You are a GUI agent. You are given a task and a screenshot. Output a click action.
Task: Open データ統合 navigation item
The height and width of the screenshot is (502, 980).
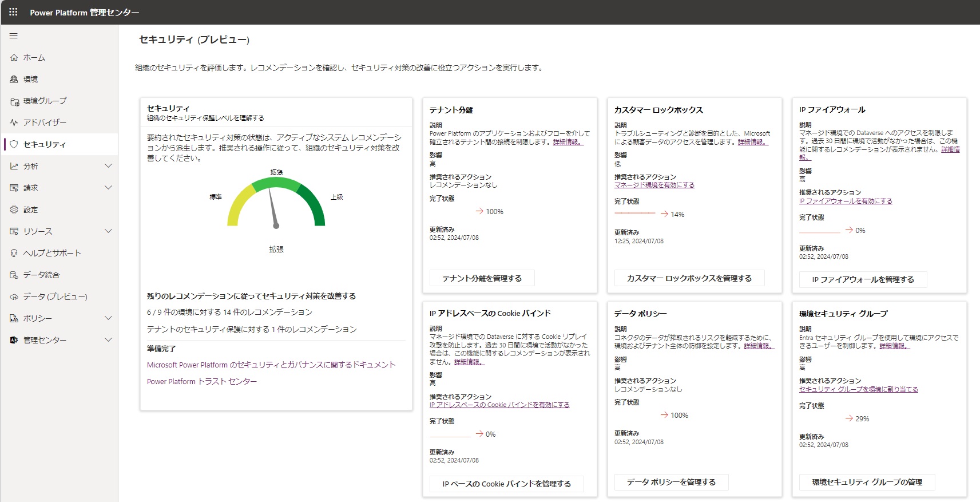click(x=59, y=275)
